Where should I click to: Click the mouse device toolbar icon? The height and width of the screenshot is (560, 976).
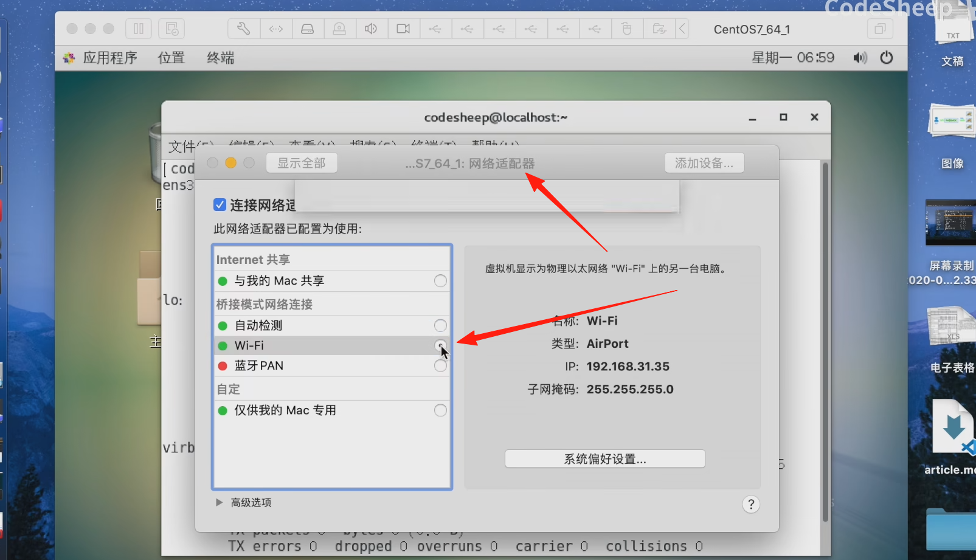(627, 29)
